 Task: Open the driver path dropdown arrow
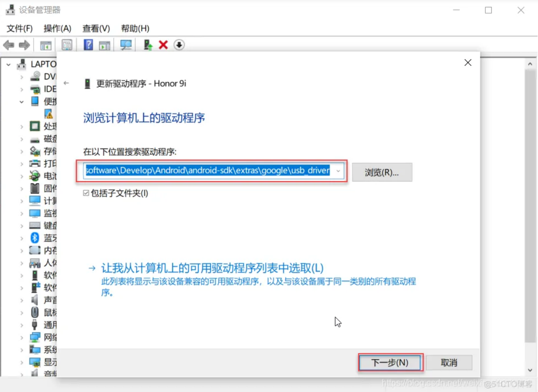338,171
